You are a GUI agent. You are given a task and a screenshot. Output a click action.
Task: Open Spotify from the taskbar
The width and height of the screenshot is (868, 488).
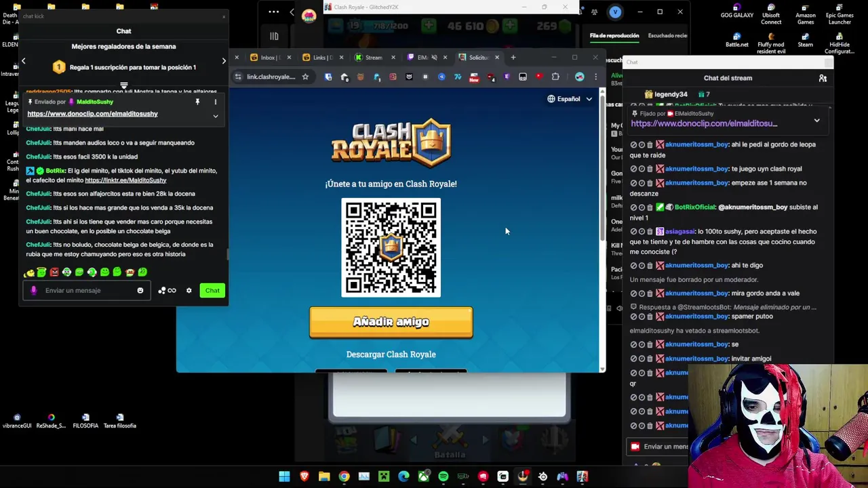[443, 476]
